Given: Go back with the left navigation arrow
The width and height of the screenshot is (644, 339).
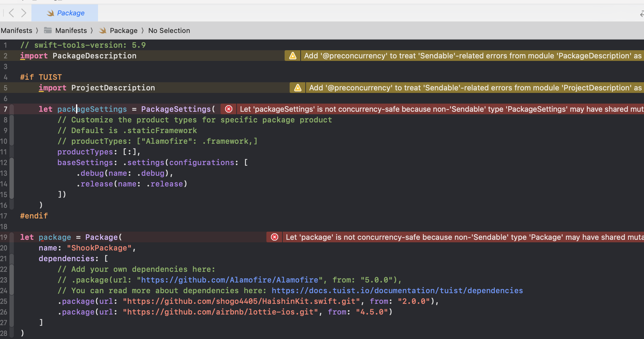Looking at the screenshot, I should click(12, 13).
